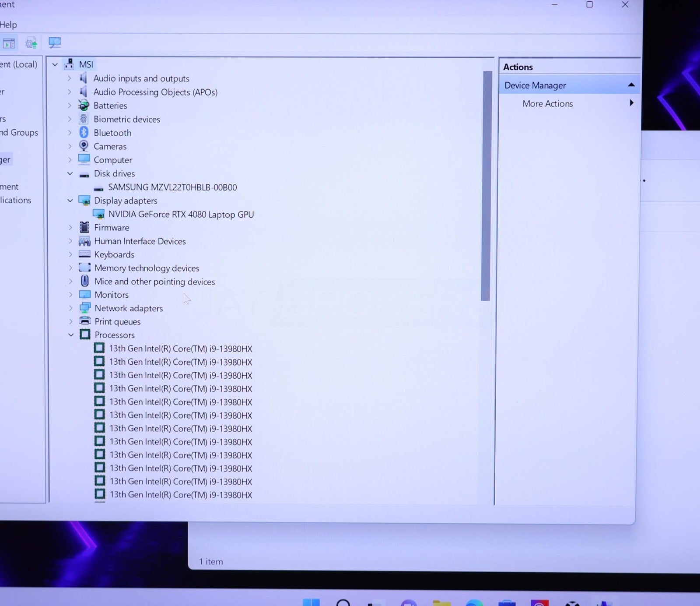Select the SAMSUNG MZVL22T0HBLB-00B00 disk drive
This screenshot has height=606, width=700.
172,187
